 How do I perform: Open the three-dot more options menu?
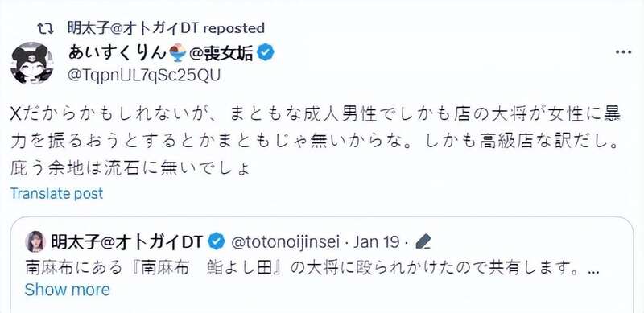tap(623, 52)
